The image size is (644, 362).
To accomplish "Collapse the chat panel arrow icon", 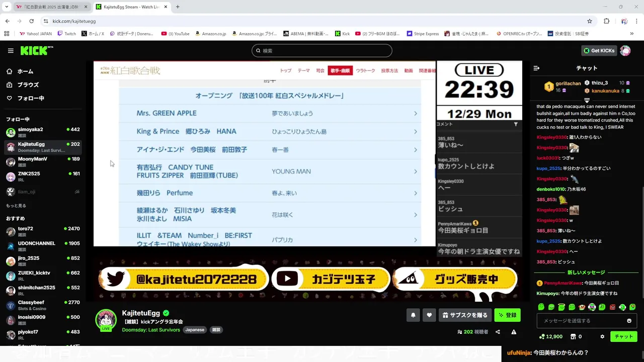I will 536,68.
